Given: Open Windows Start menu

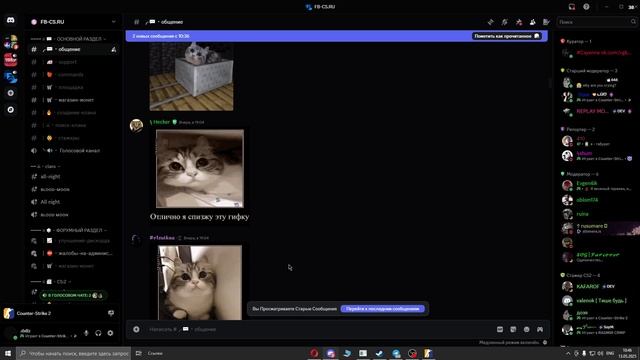Looking at the screenshot, I should pyautogui.click(x=8, y=353).
